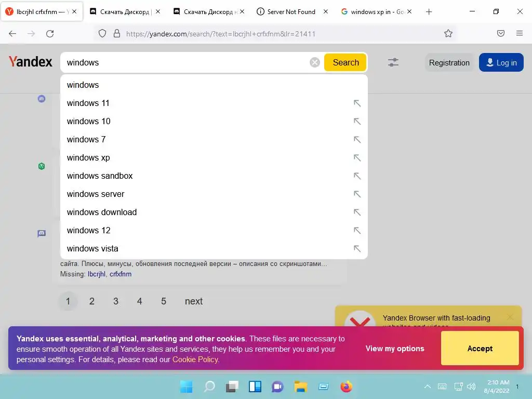
Task: Click the Log in button
Action: pyautogui.click(x=501, y=63)
